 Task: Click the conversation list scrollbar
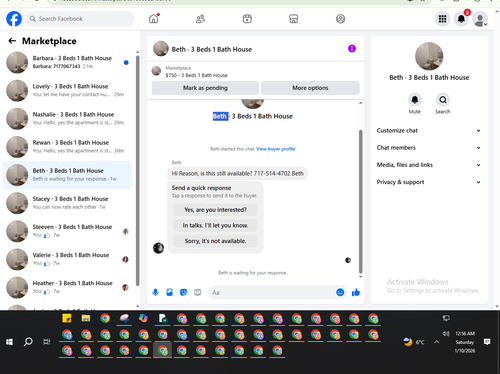tap(138, 170)
